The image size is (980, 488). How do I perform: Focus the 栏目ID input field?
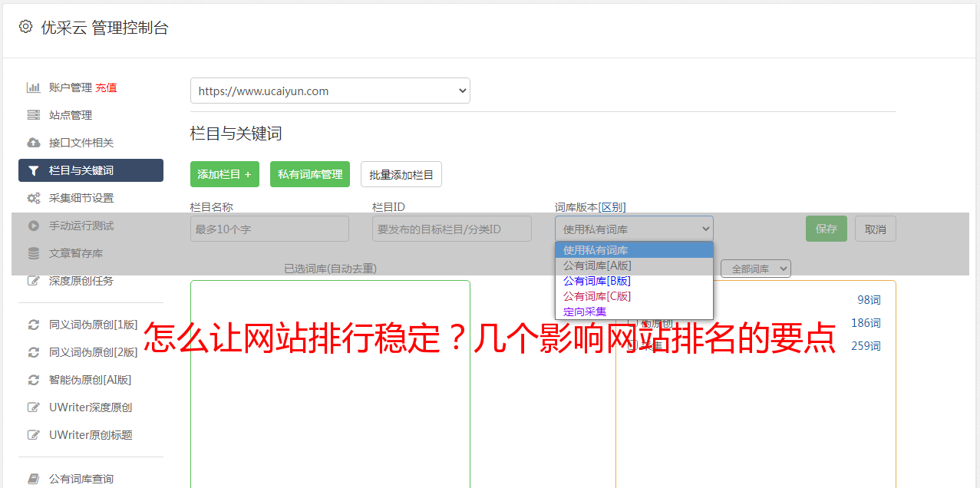pos(452,229)
